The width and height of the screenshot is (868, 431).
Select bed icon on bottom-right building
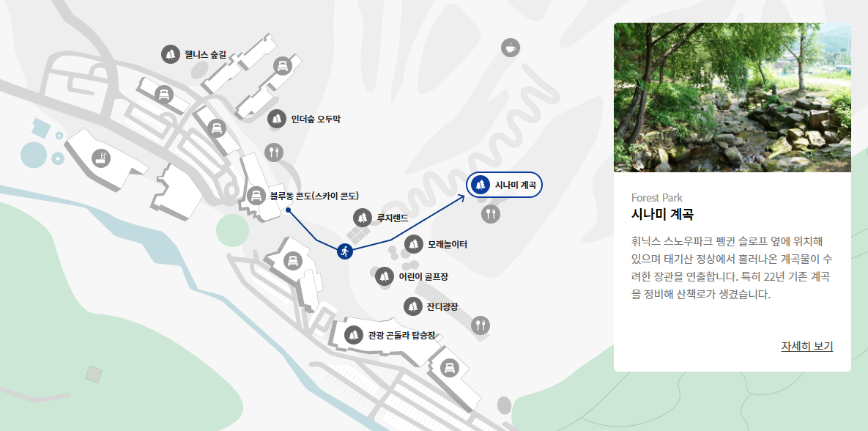(x=450, y=367)
